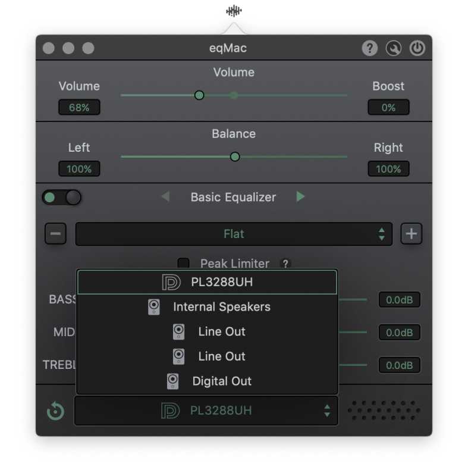Viewport: 468px width, 476px height.
Task: Click the PL3288UH DisplayPort icon in list
Action: pyautogui.click(x=171, y=282)
